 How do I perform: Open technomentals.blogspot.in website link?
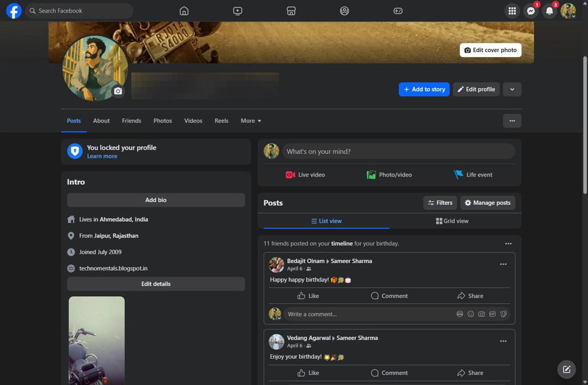pos(113,268)
